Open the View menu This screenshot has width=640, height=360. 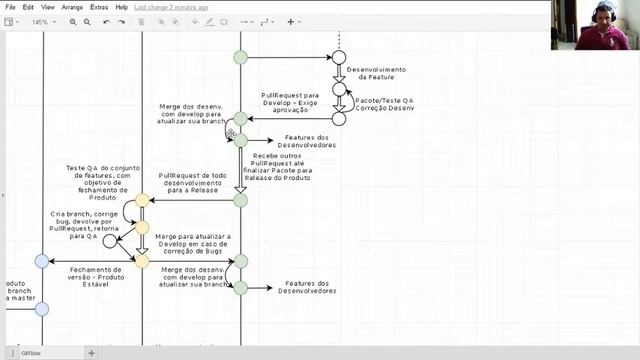(x=48, y=7)
